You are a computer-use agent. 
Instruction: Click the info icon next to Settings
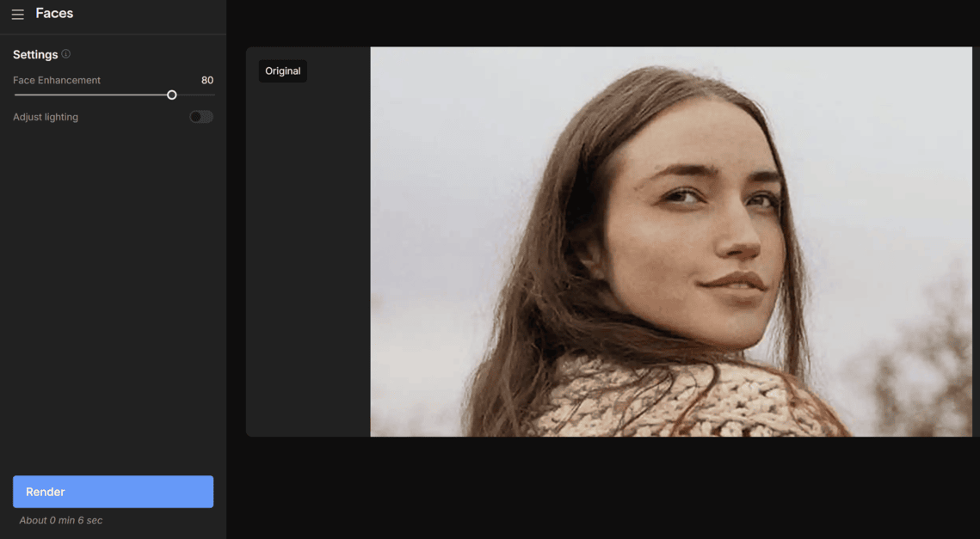(66, 54)
